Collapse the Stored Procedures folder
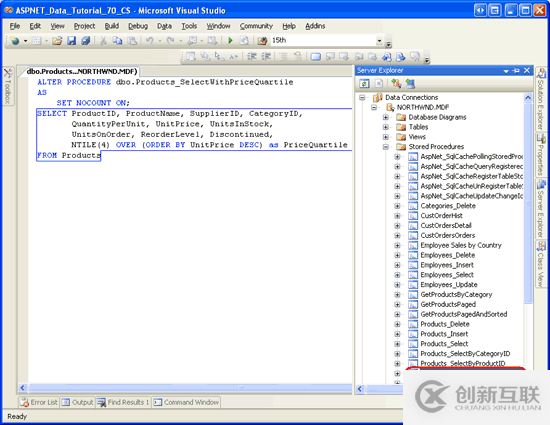550x425 pixels. tap(385, 147)
